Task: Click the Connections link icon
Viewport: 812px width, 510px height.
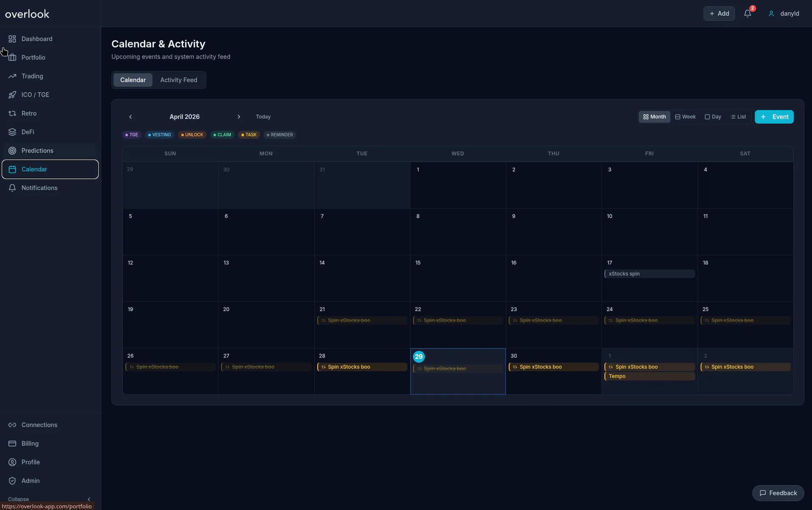Action: coord(12,425)
